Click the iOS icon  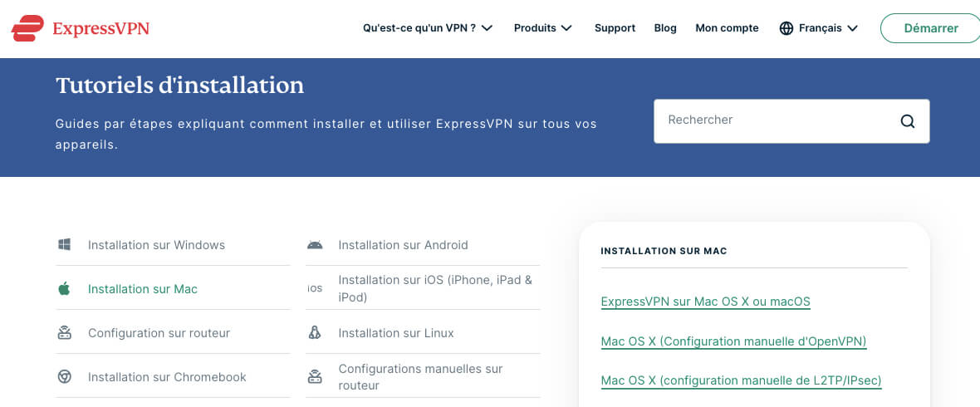(x=315, y=289)
